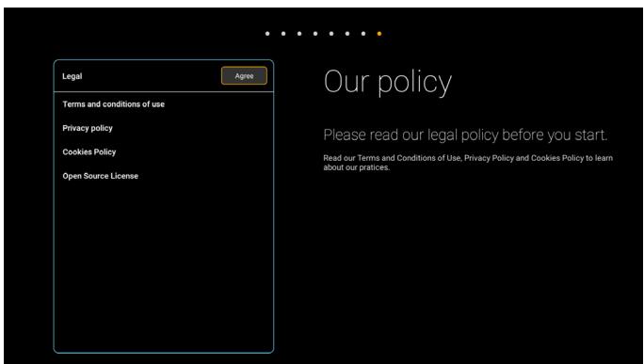The image size is (644, 364).
Task: Click the 'Please read our legal policy' subtitle
Action: [465, 135]
